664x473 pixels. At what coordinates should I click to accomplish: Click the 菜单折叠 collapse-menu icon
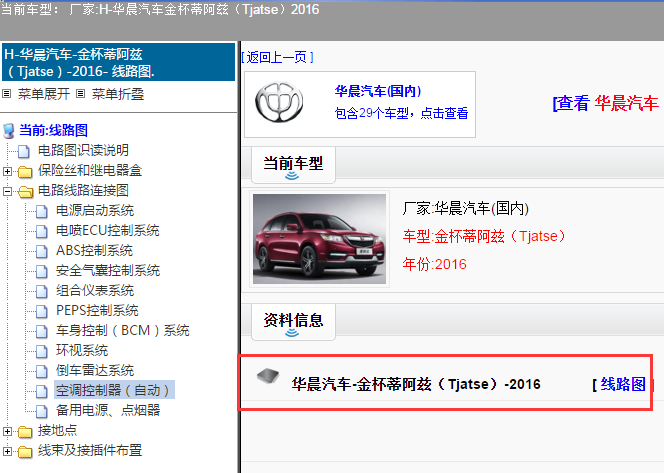pos(80,94)
